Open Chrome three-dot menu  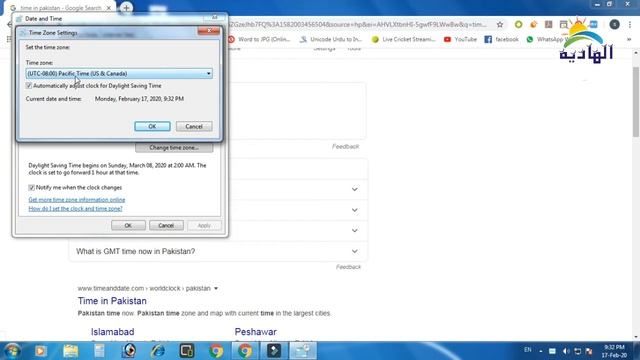(630, 24)
